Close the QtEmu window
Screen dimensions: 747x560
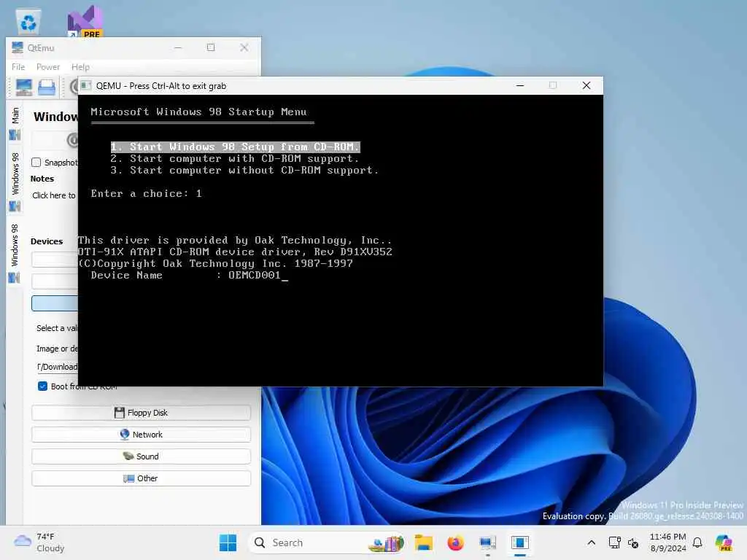[x=244, y=47]
